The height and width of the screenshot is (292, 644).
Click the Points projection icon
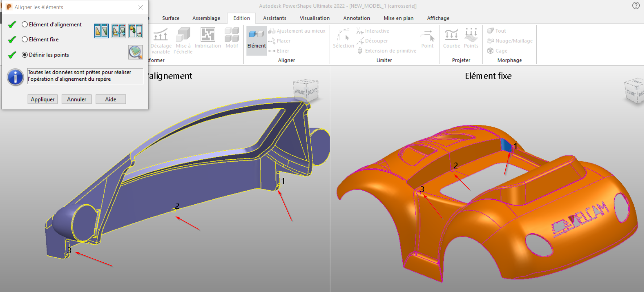pos(471,38)
